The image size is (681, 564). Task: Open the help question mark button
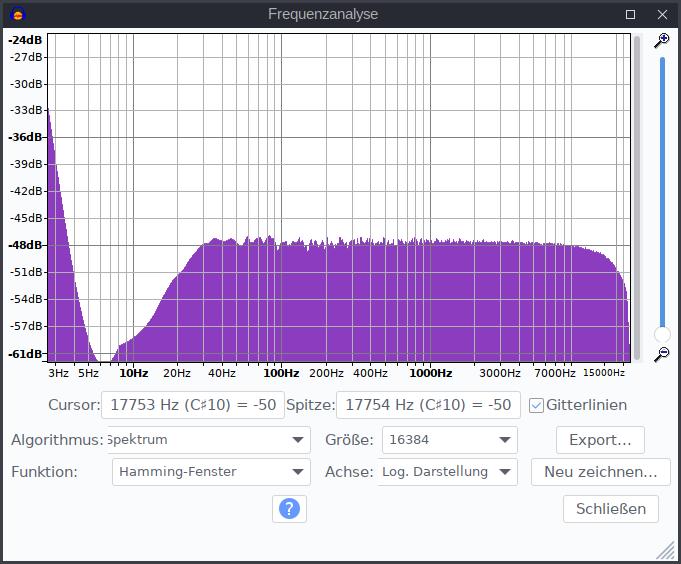(x=289, y=508)
